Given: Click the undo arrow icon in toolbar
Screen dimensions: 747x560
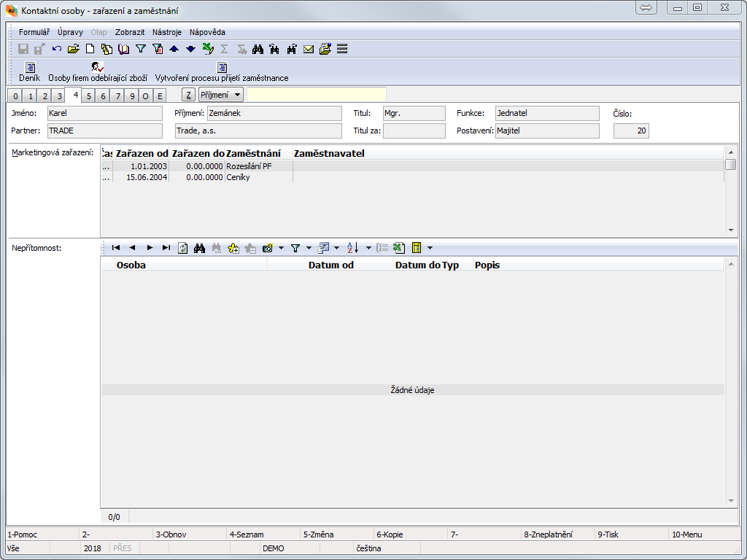Looking at the screenshot, I should click(57, 49).
